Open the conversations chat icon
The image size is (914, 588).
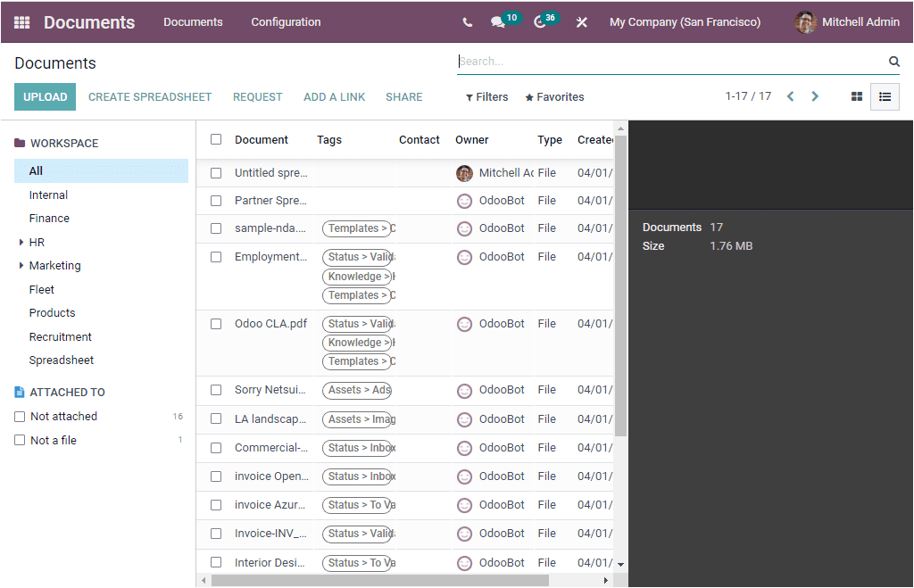click(x=497, y=22)
